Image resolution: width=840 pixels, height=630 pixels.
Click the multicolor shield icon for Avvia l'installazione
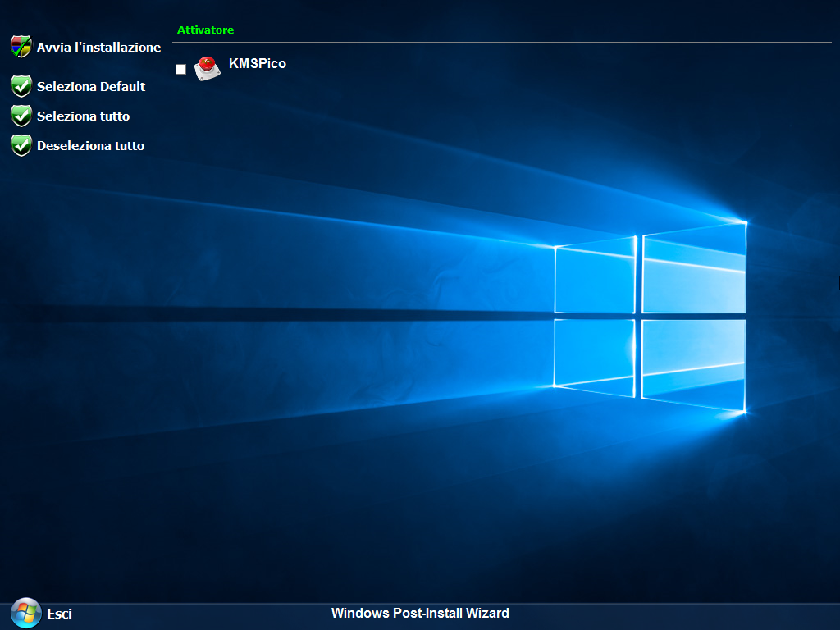tap(21, 47)
